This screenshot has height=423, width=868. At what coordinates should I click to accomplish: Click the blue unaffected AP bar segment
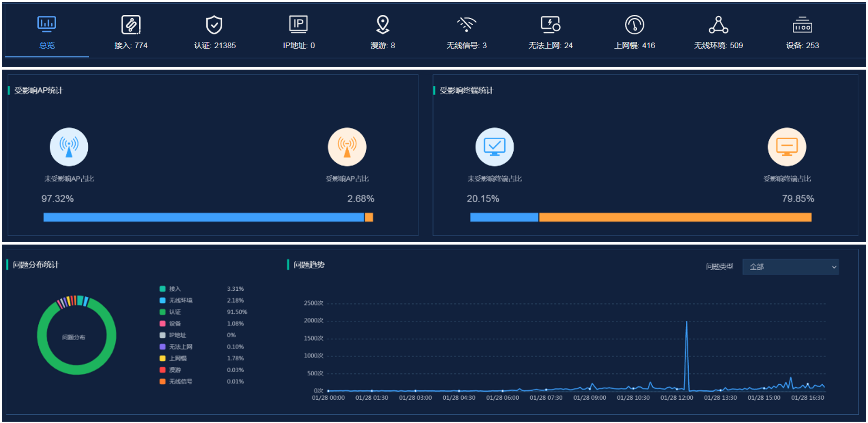point(204,217)
